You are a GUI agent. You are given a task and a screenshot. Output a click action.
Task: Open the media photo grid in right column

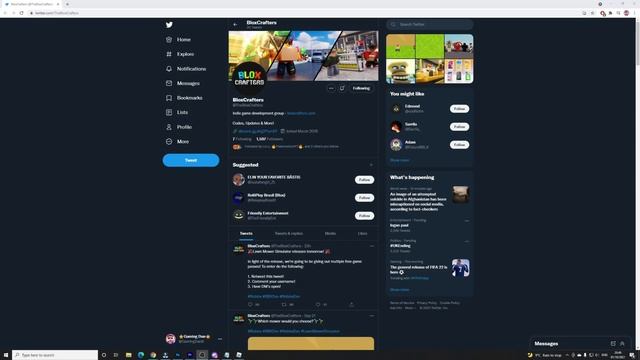click(x=430, y=59)
